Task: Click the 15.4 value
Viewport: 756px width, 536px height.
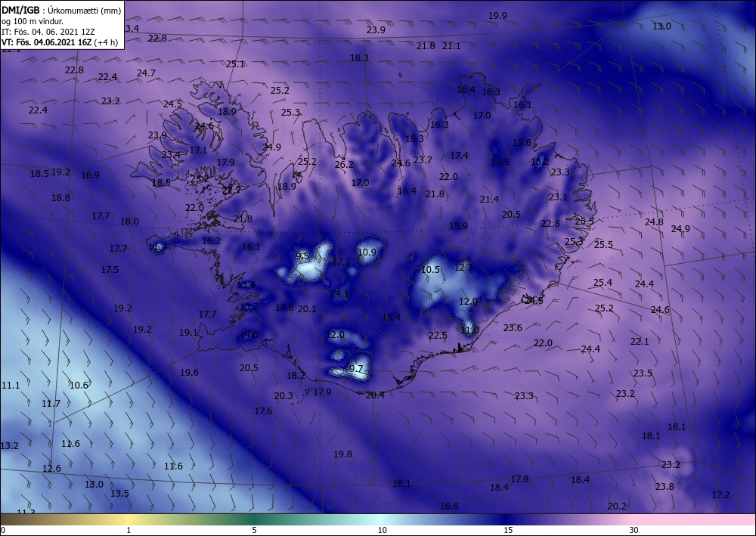Action: coord(391,317)
